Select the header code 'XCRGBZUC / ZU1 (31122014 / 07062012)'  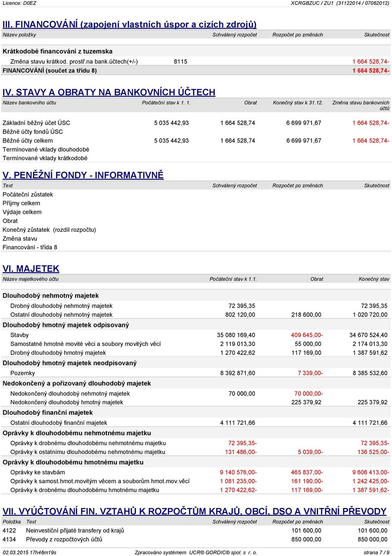pos(340,3)
